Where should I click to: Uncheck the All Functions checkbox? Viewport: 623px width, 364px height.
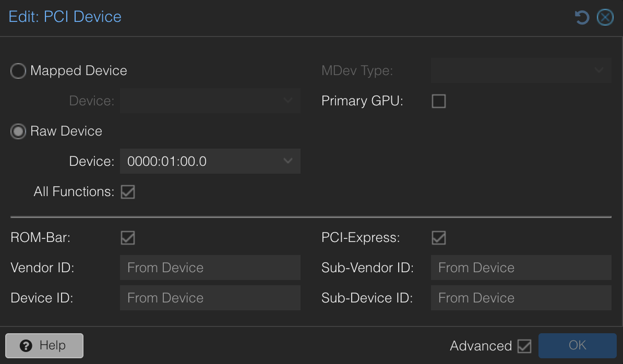click(128, 191)
